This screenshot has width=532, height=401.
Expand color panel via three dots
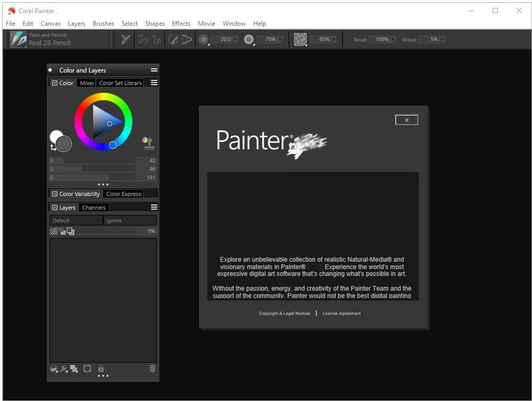pos(103,185)
